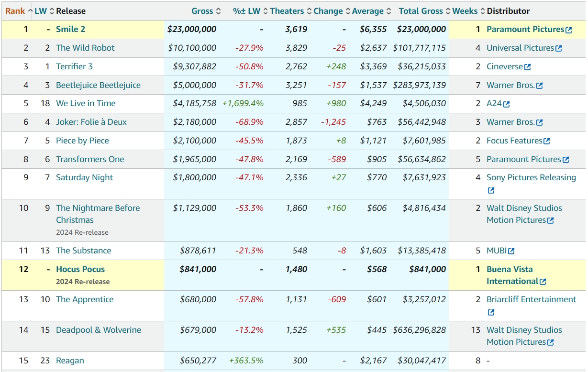Click the 3,829 theaters value
The image size is (588, 372).
pos(296,48)
